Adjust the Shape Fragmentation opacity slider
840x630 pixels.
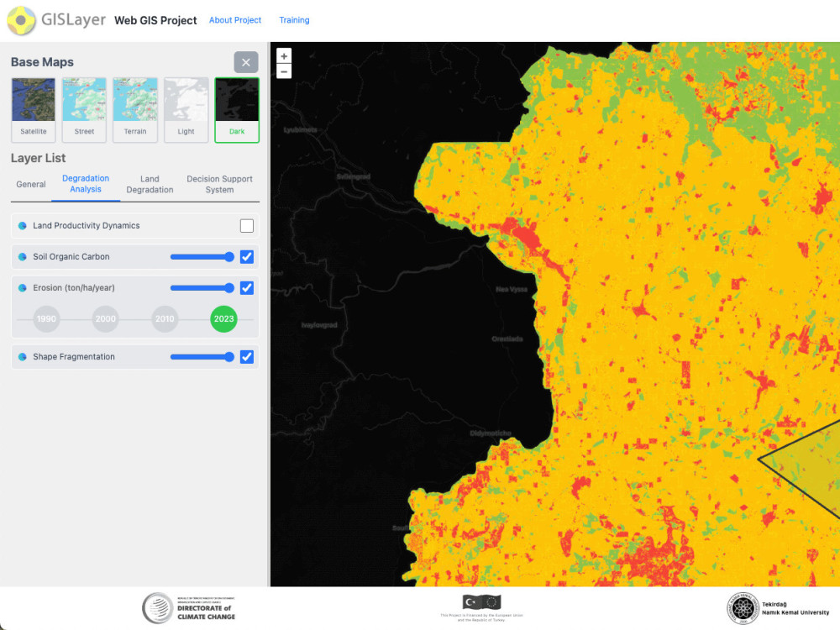pos(202,357)
